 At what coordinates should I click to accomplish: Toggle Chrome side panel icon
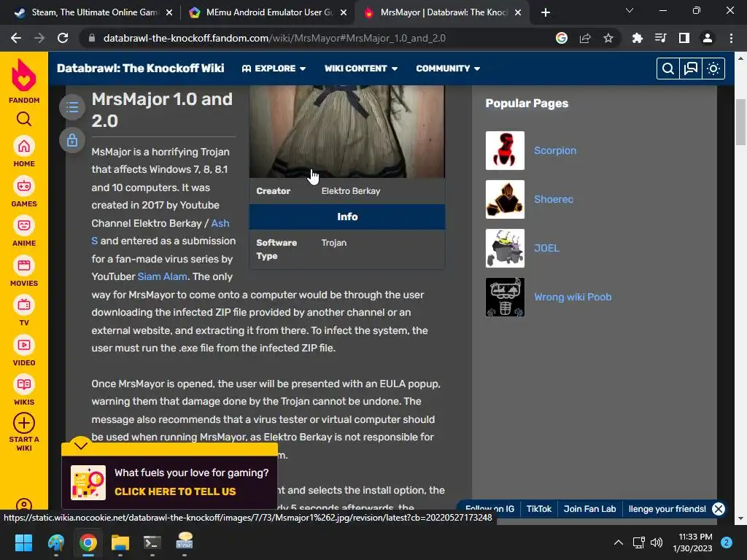pos(684,38)
